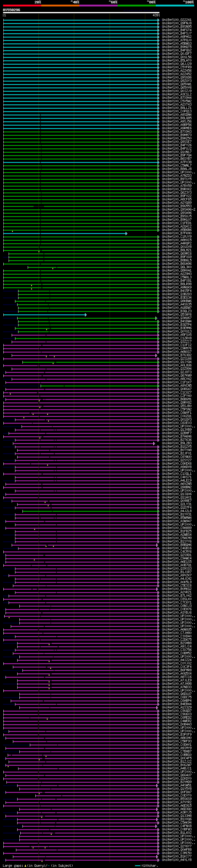Select label UniRef100_B9HZ50
The height and width of the screenshot is (868, 197).
(x=177, y=139)
